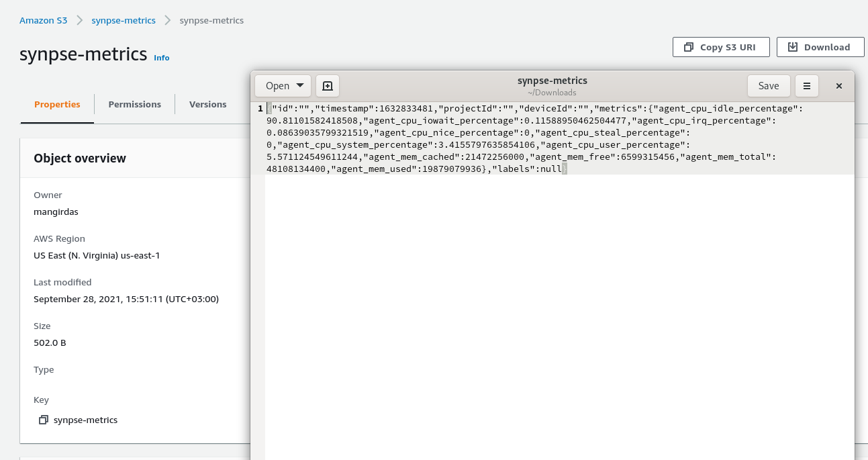Click the Copy S3 URI button
The image size is (868, 460).
[x=720, y=47]
